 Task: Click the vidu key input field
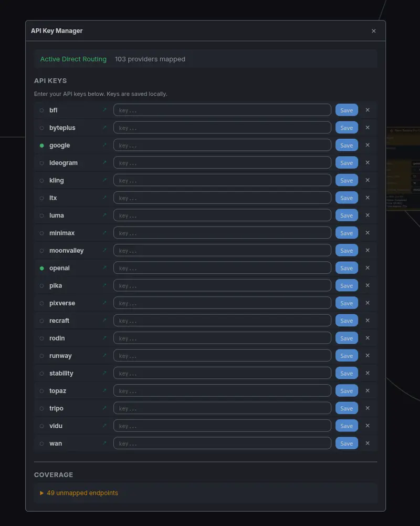(x=222, y=426)
